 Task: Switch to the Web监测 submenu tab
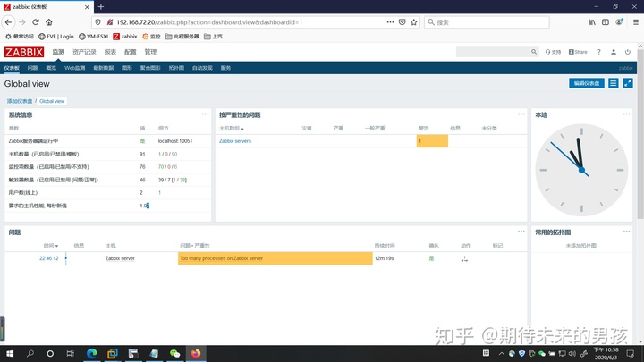tap(75, 68)
